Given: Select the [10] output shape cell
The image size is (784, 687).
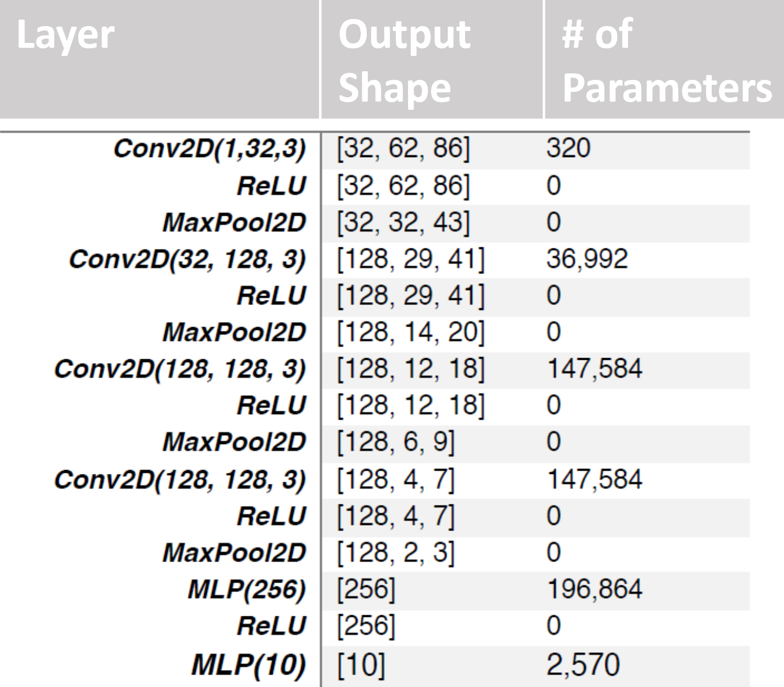Looking at the screenshot, I should [361, 665].
